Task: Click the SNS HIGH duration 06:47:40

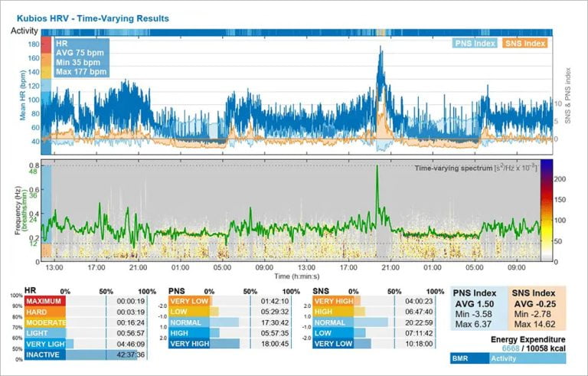Action: pyautogui.click(x=419, y=312)
